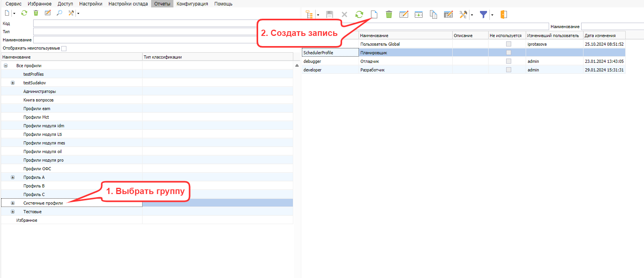Open dropdown arrow beside the filter icon

click(x=492, y=15)
